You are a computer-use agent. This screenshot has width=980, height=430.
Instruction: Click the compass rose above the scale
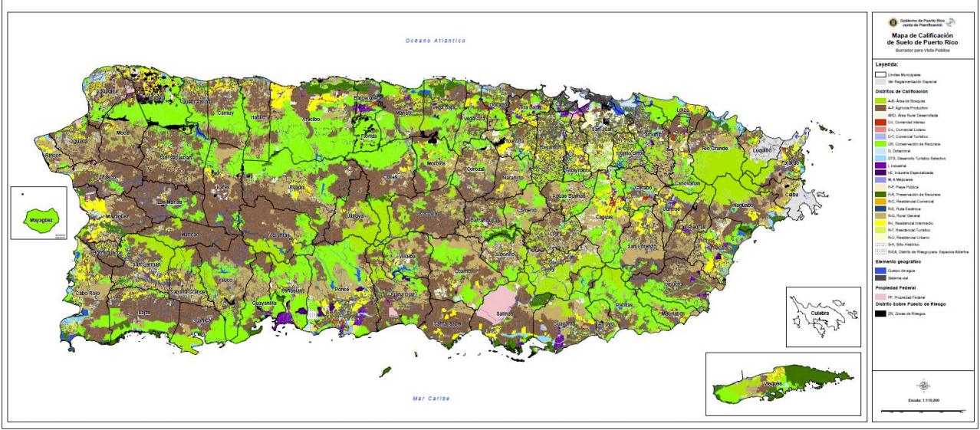(x=925, y=386)
